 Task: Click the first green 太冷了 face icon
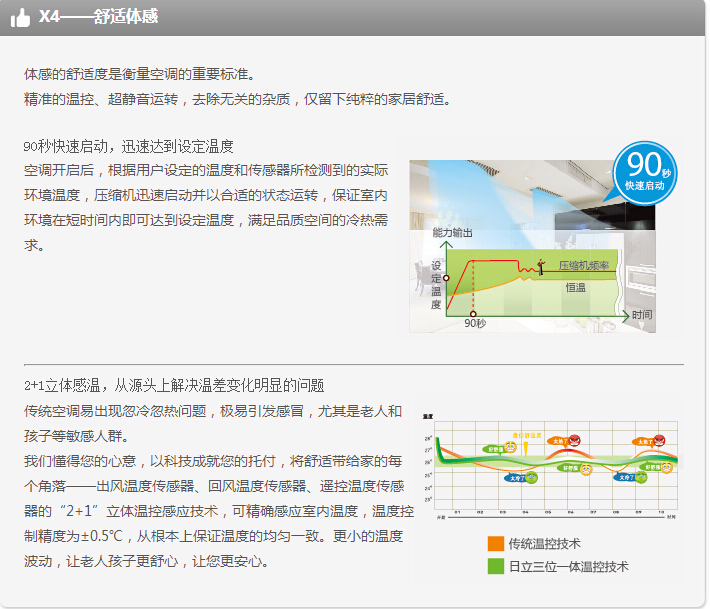(531, 477)
